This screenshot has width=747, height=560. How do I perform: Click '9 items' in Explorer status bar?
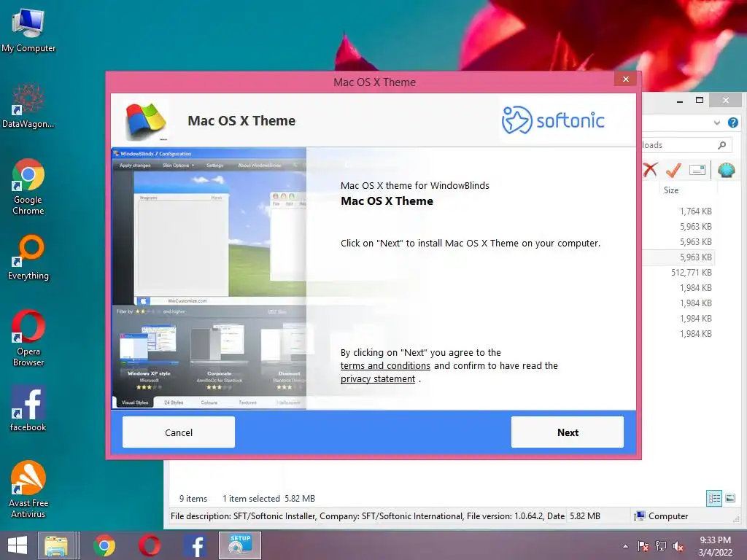tap(193, 499)
